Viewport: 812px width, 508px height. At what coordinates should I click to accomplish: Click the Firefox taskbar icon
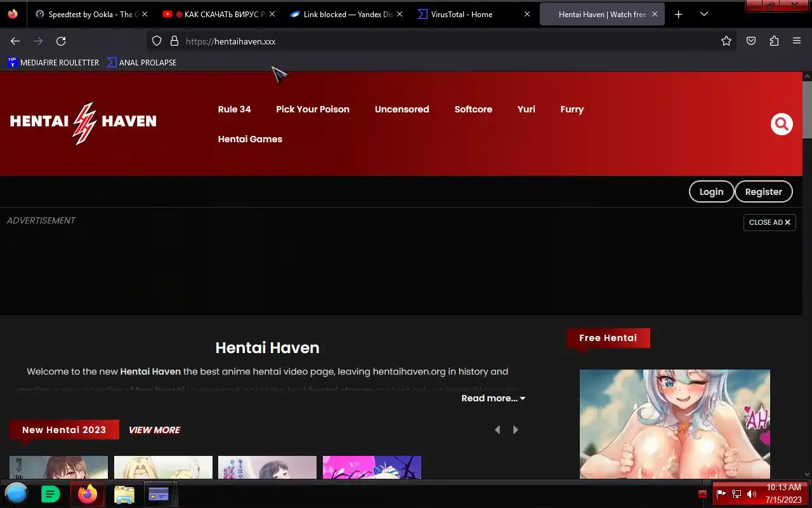point(88,493)
